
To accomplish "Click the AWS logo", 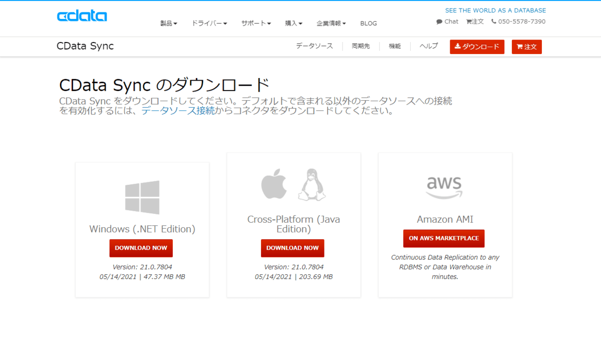I will coord(444,187).
